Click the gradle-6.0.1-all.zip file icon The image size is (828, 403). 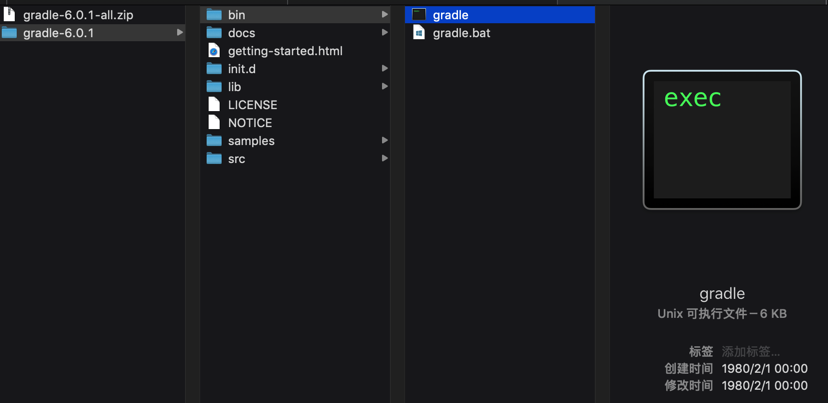tap(9, 15)
